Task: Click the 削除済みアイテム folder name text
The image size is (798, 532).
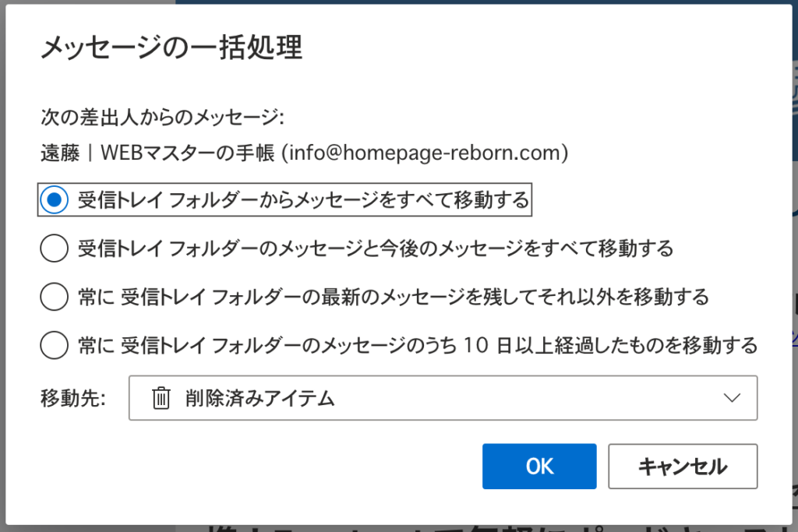Action: pyautogui.click(x=260, y=399)
